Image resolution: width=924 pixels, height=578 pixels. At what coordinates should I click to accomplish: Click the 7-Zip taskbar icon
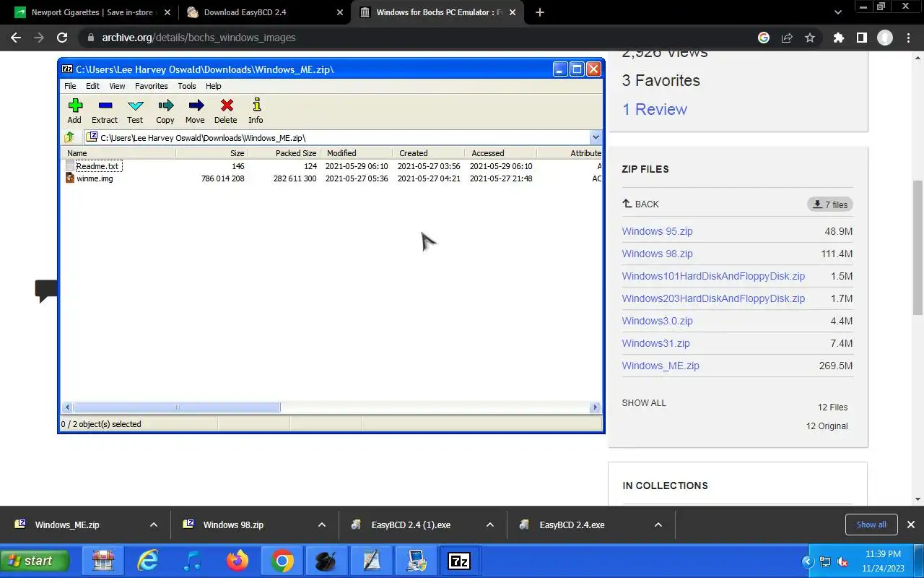tap(459, 561)
